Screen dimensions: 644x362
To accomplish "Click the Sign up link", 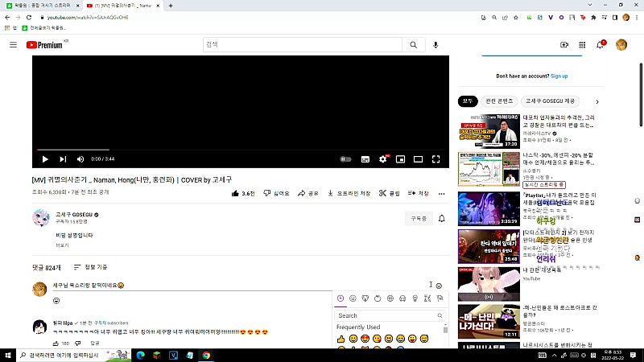I will pos(559,76).
